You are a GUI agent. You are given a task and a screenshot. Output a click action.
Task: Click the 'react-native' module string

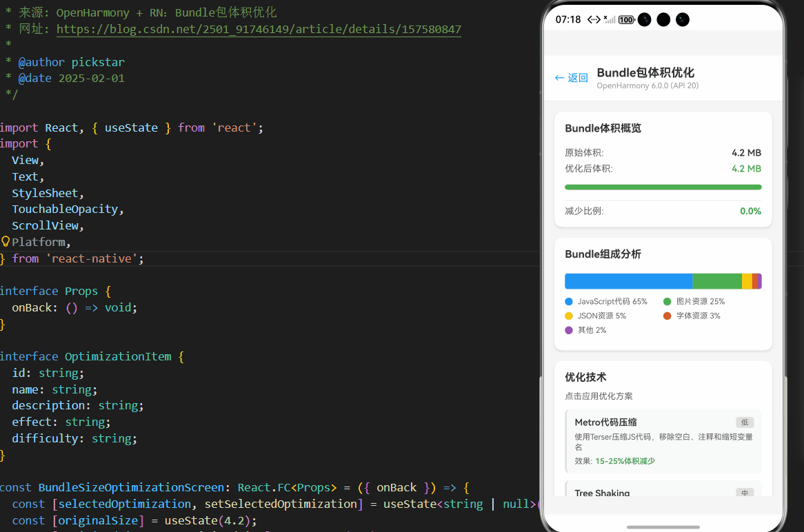coord(92,258)
